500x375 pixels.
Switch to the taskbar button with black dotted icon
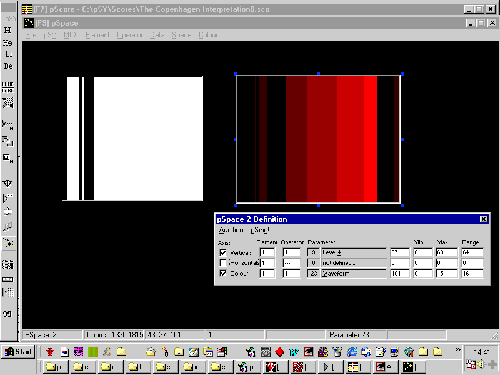click(x=412, y=367)
